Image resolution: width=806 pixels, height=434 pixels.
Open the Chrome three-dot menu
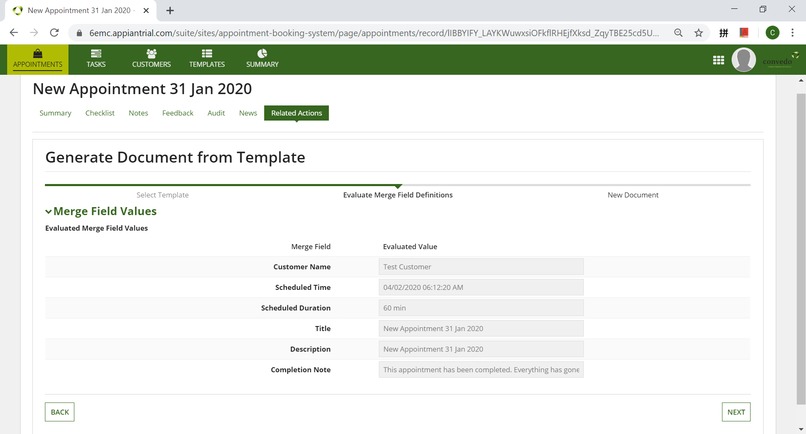point(792,33)
